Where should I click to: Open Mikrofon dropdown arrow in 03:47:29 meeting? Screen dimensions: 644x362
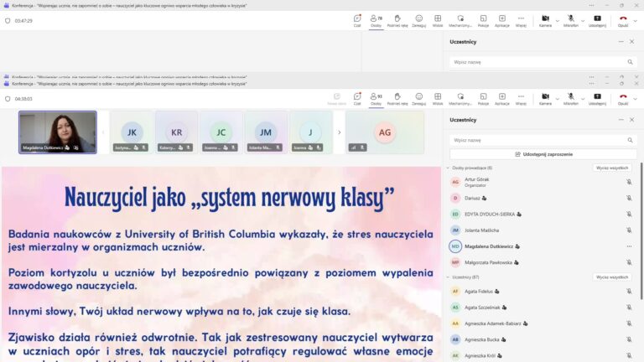tap(583, 20)
